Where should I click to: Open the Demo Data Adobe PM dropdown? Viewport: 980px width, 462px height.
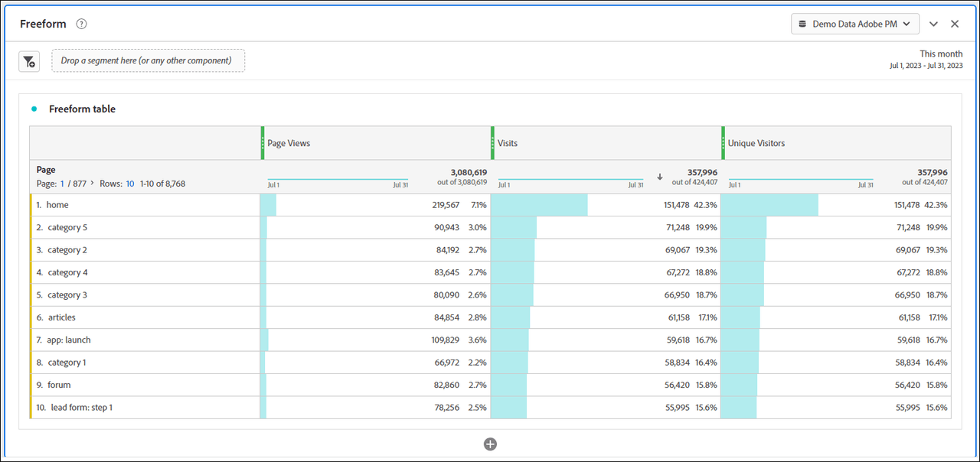pyautogui.click(x=854, y=24)
